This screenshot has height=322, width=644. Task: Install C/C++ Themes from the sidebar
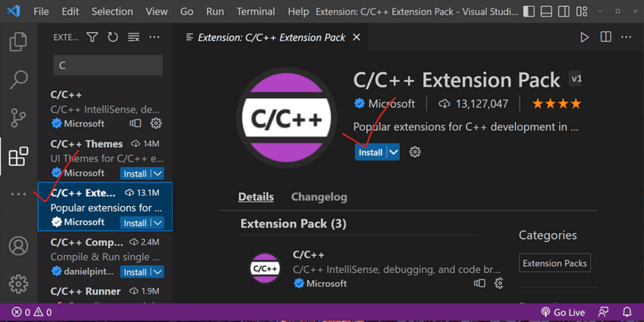tap(135, 174)
